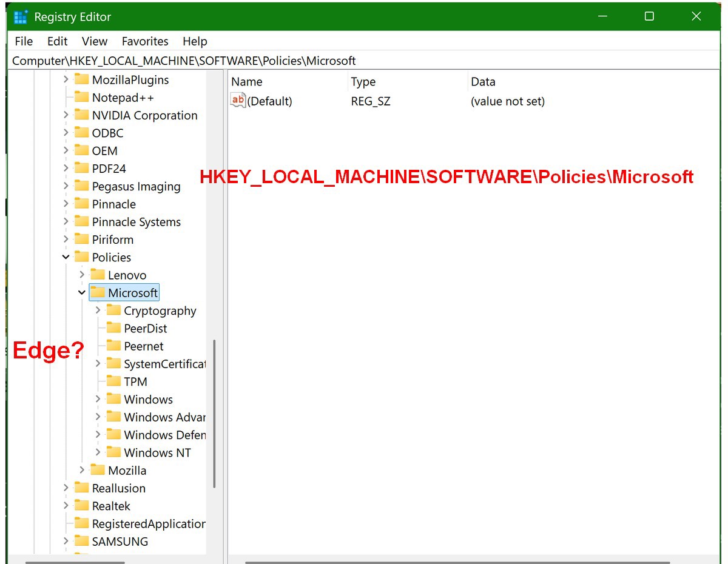This screenshot has height=564, width=728.
Task: Select the Piriform folder icon
Action: pos(81,240)
